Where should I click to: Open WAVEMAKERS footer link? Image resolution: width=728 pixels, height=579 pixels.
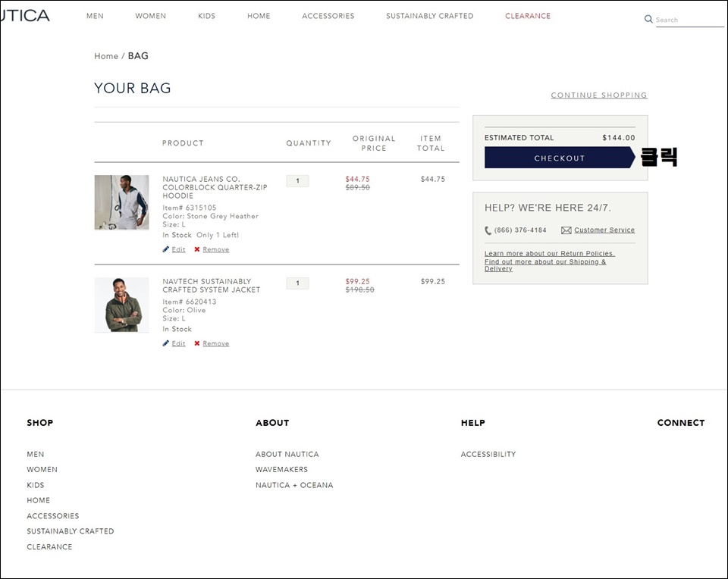click(x=282, y=470)
